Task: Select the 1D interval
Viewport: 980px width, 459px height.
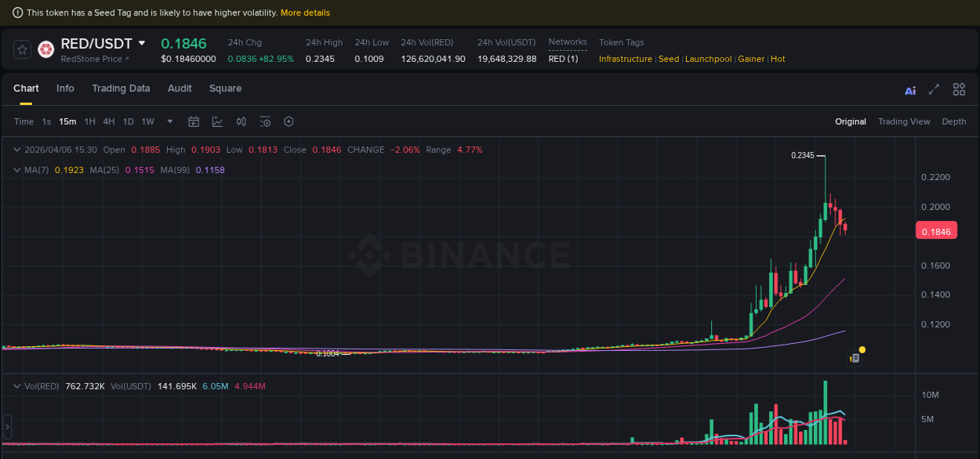Action: (x=128, y=121)
